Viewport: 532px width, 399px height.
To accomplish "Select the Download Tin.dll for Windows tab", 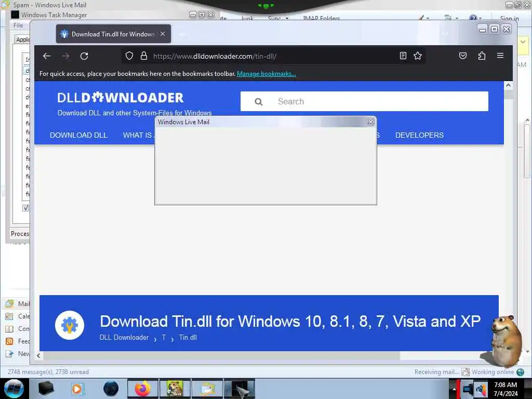I will [113, 34].
